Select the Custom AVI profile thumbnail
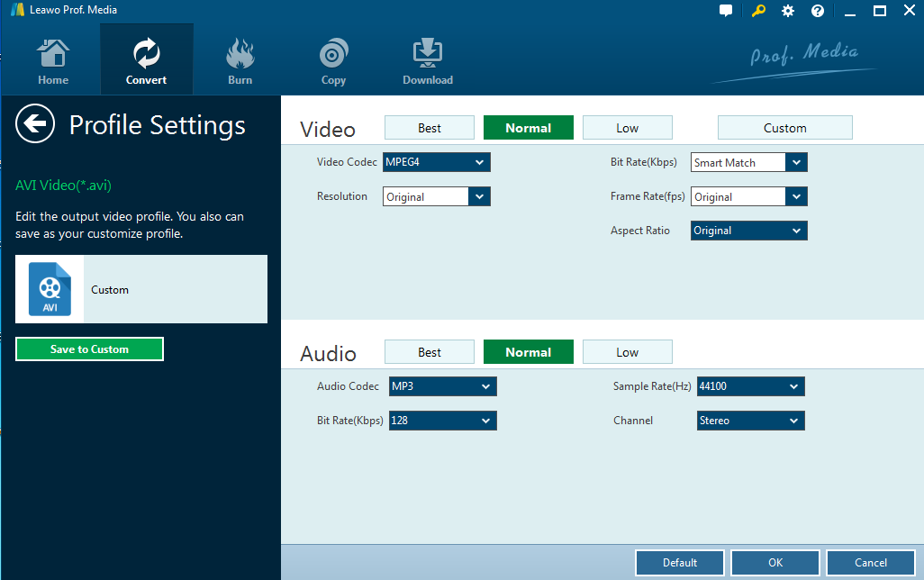This screenshot has height=580, width=924. click(x=50, y=289)
